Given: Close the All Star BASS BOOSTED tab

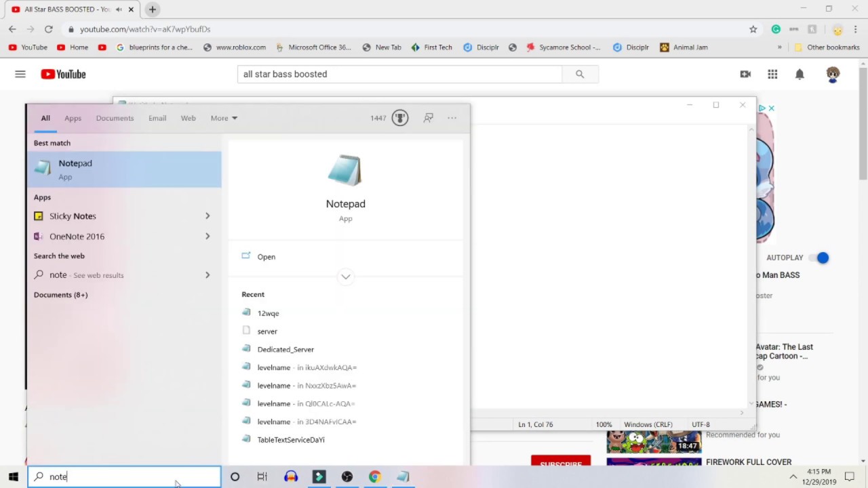Looking at the screenshot, I should coord(131,9).
